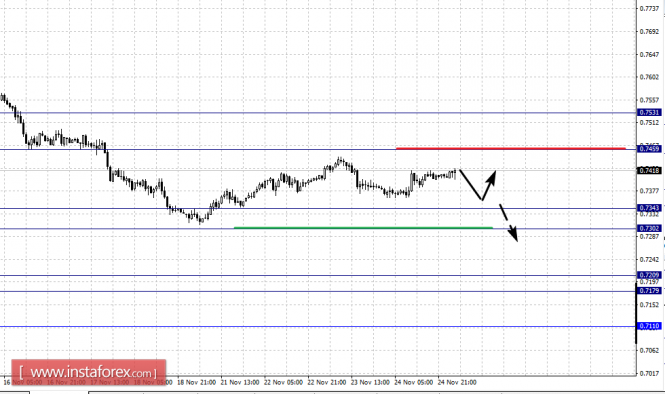Viewport: 665px width, 394px height.
Task: Click the 0.7531 level price label
Action: (649, 112)
